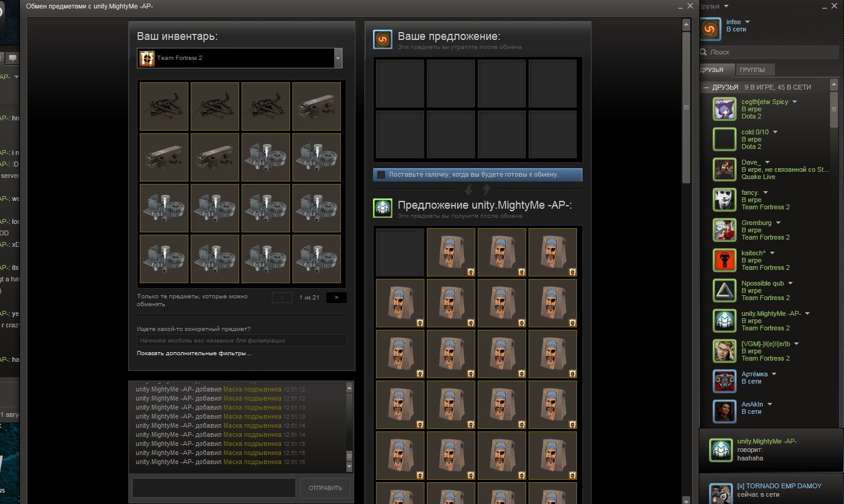Click TORNADO EMP DAMOY notification avatar
Viewport: 844px width, 504px height.
pos(720,493)
